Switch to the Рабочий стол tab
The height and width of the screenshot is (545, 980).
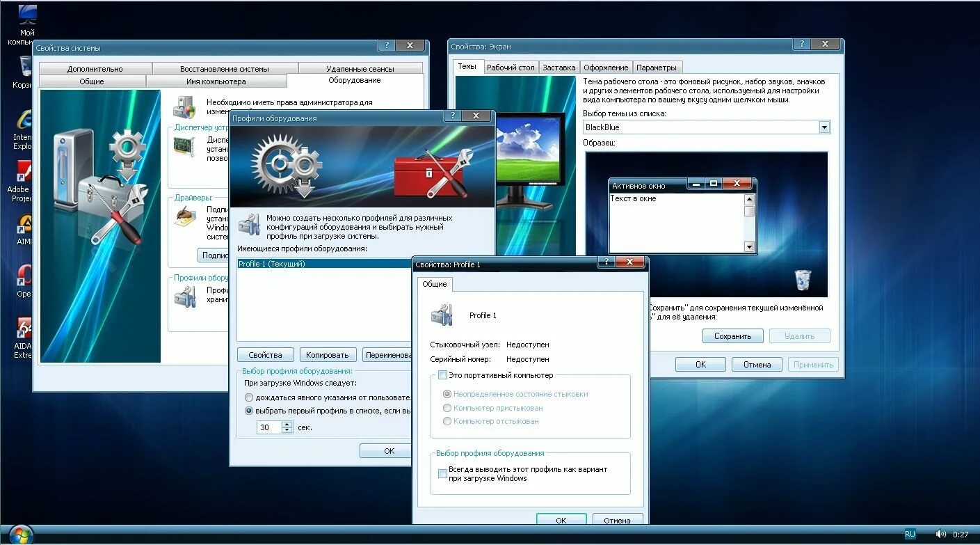511,68
